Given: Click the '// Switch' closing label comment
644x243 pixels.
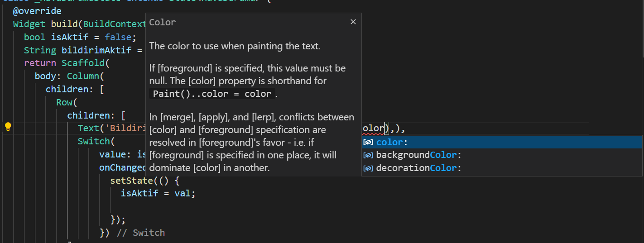Looking at the screenshot, I should pos(141,233).
